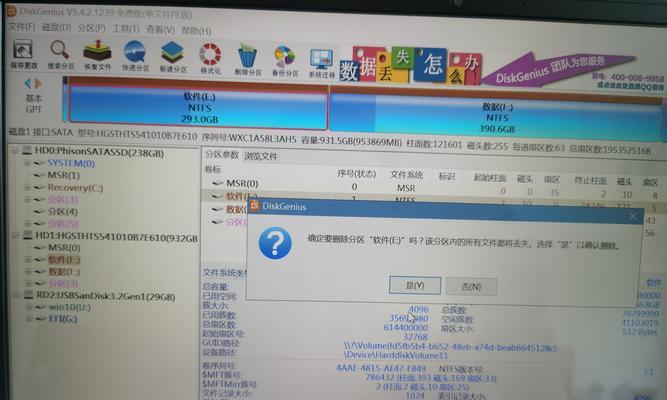Image resolution: width=667 pixels, height=400 pixels.
Task: Expand the Recovery(C:) partition node
Action: (27, 187)
